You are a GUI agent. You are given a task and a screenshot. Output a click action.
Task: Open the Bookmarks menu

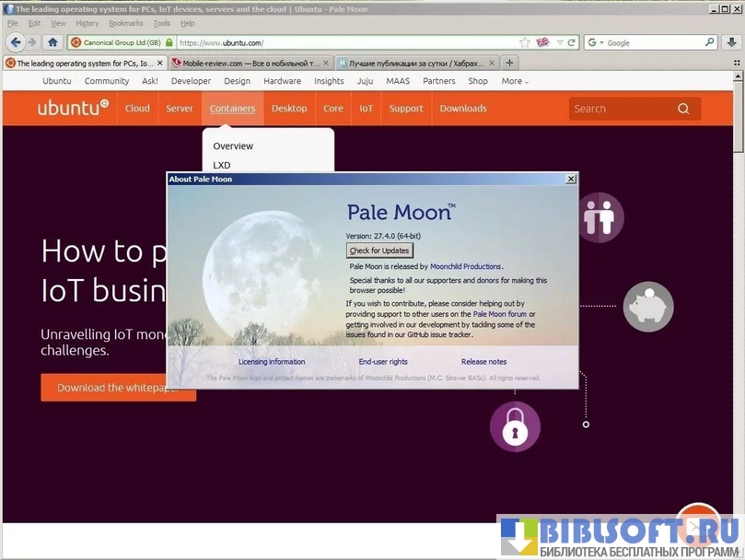click(125, 23)
